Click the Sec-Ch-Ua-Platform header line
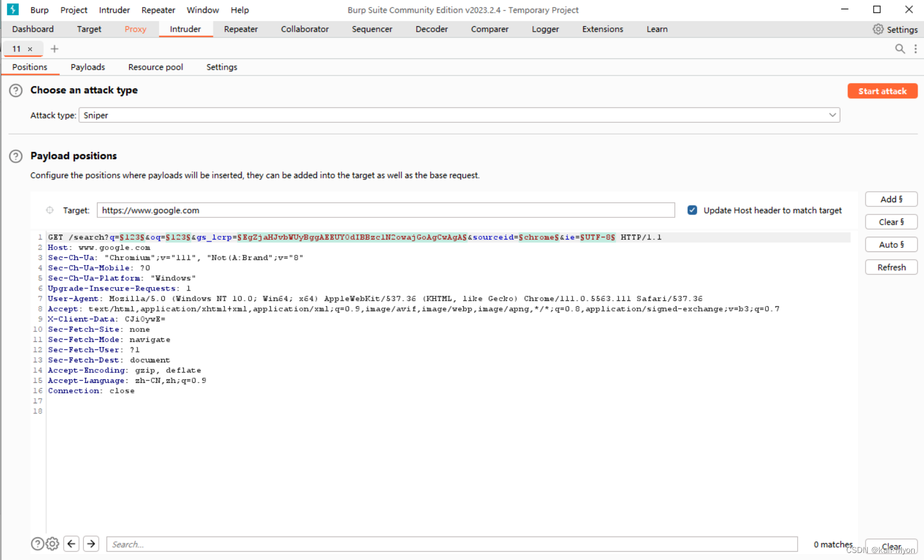 click(x=122, y=278)
